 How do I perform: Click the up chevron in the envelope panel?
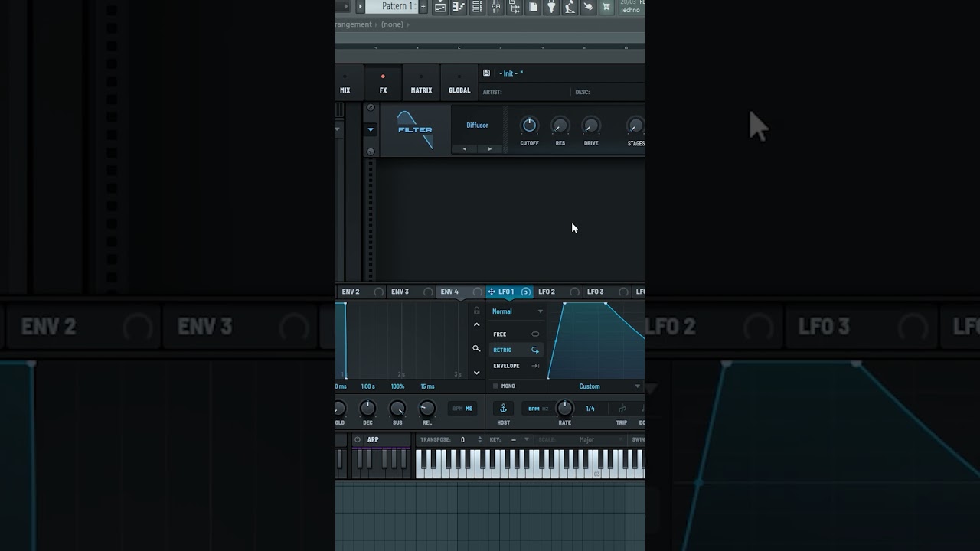(476, 324)
